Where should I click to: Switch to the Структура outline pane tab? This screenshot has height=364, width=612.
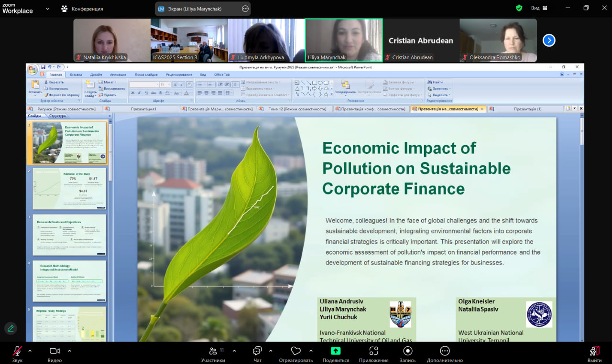coord(57,116)
